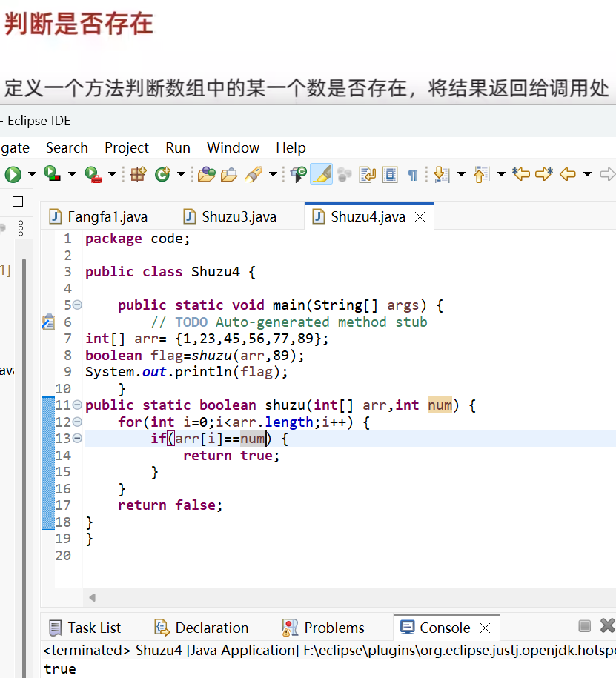Click the Previous Annotation up-arrow icon

pyautogui.click(x=482, y=175)
